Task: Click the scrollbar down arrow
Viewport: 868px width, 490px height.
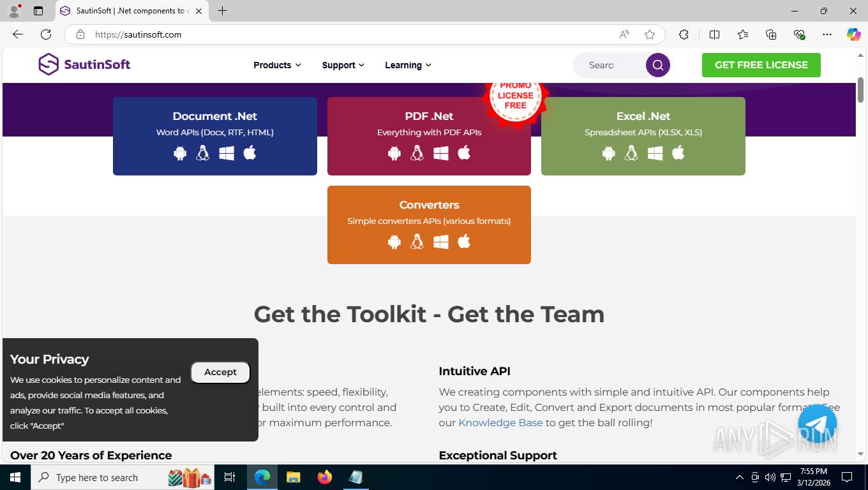Action: [860, 454]
